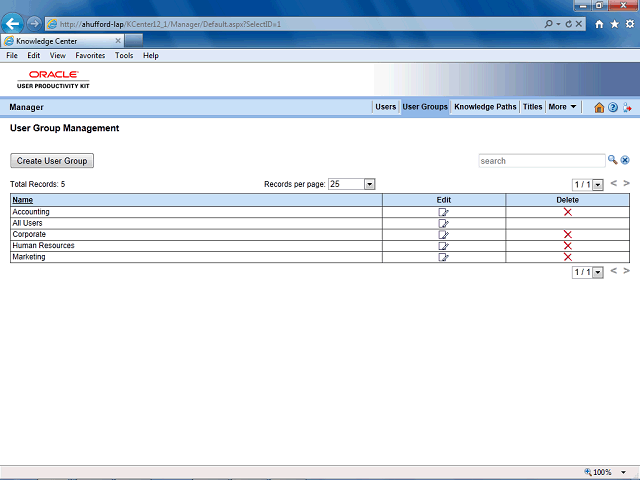
Task: Go back with browser back arrow
Action: coord(13,24)
